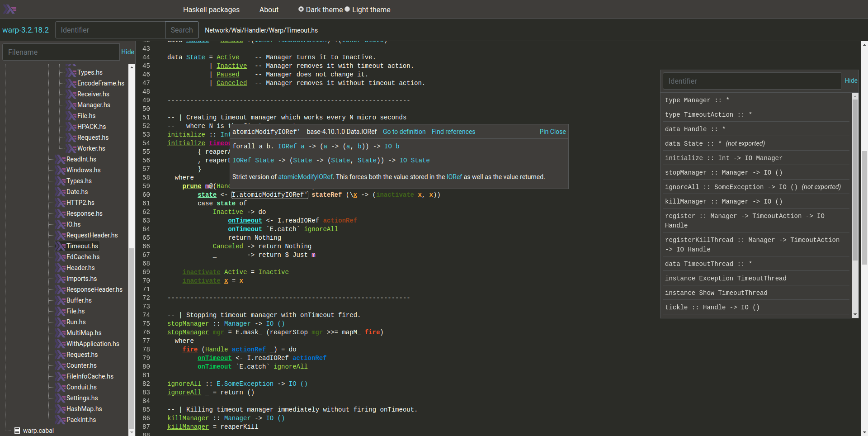Click the Haskell file icon beside HPACK.hs

pyautogui.click(x=72, y=127)
